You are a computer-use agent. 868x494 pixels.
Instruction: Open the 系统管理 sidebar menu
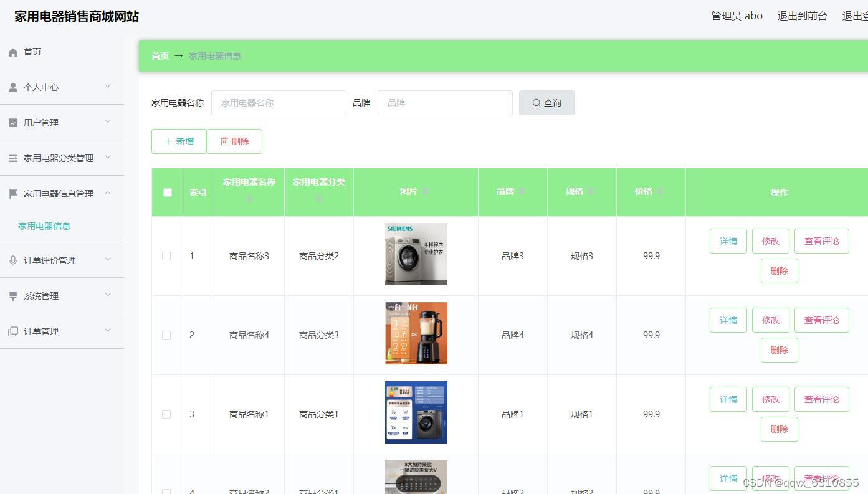62,296
